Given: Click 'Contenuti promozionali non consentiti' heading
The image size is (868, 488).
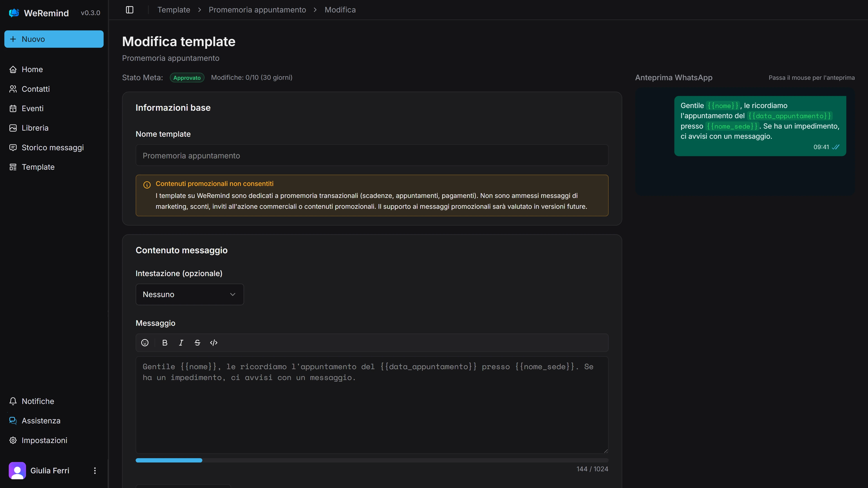Looking at the screenshot, I should [x=214, y=183].
